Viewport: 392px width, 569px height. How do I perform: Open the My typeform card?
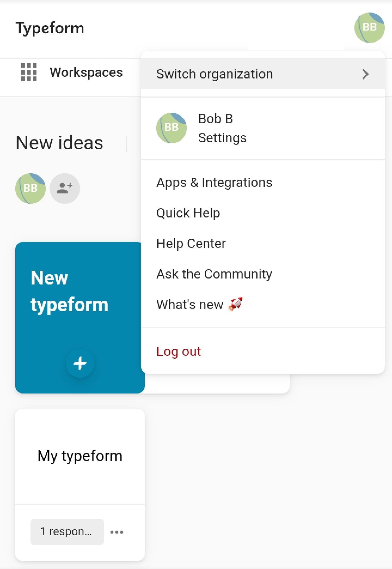(80, 456)
